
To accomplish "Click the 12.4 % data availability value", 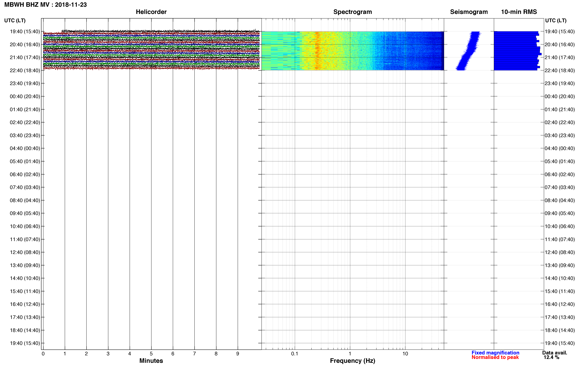I will tap(552, 357).
